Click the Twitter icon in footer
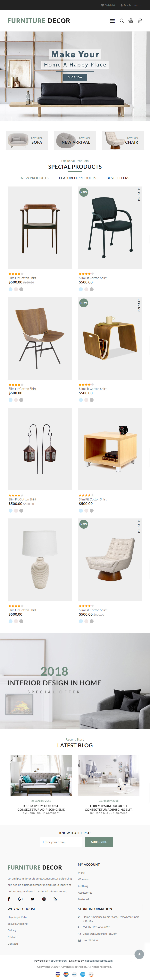 click(x=33, y=899)
